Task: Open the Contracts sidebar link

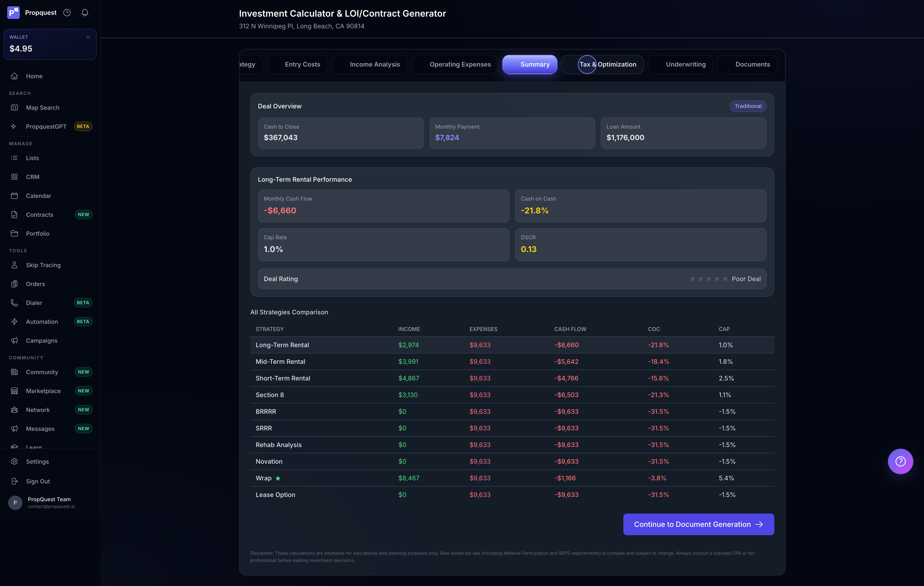Action: pos(50,215)
